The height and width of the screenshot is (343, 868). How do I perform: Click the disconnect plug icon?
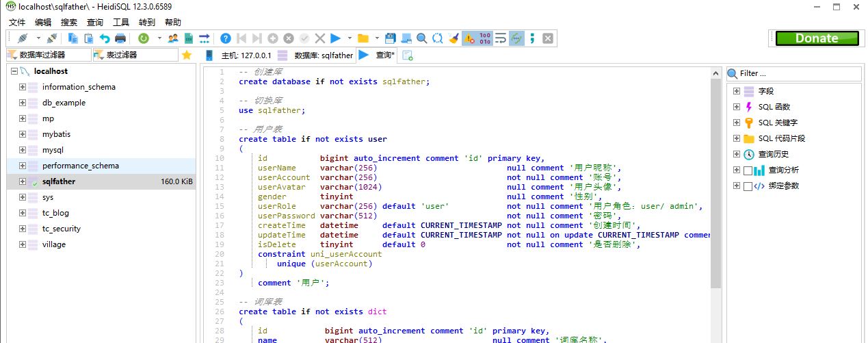(x=52, y=38)
